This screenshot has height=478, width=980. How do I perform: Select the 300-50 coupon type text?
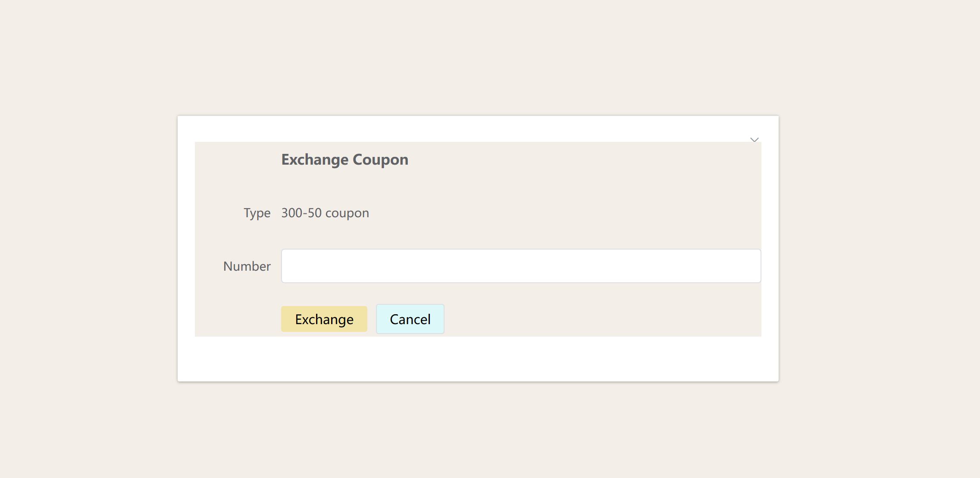pyautogui.click(x=325, y=213)
